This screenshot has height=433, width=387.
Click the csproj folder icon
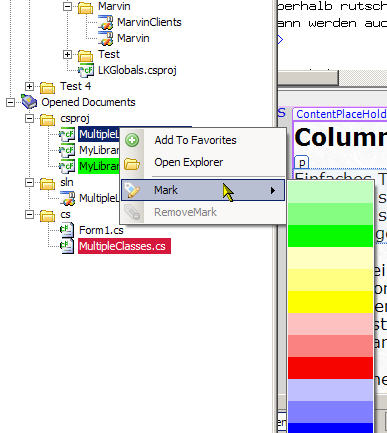click(47, 119)
